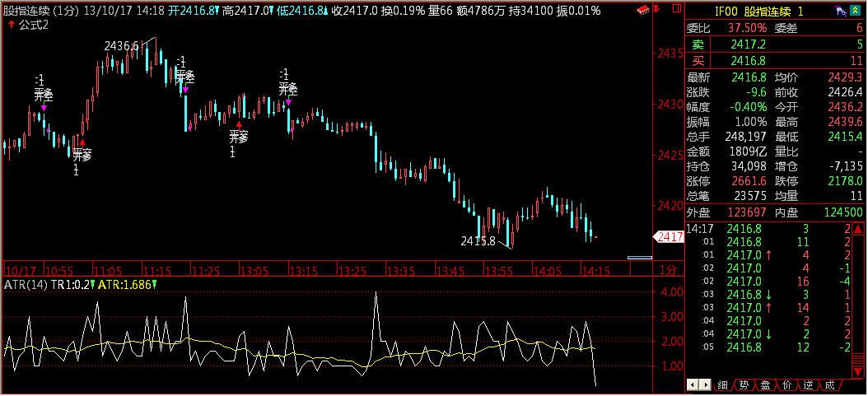Click the 跌停 value 2178.0
Viewport: 868px width, 396px height.
pos(846,181)
